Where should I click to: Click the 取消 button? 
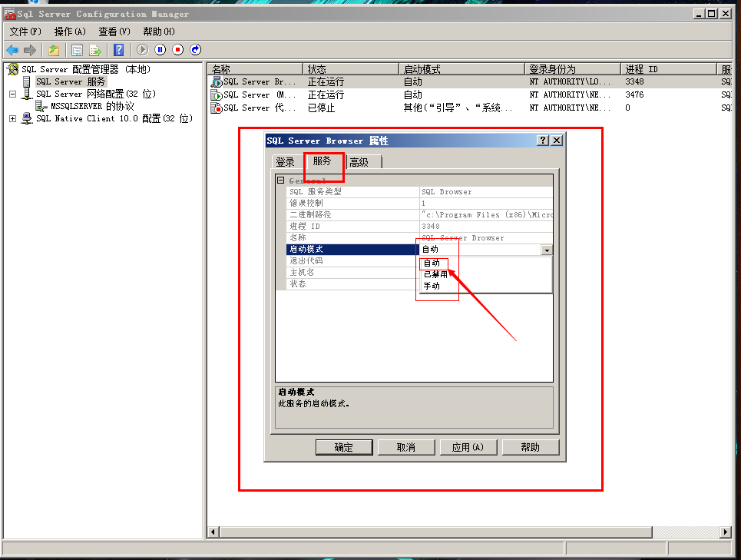(x=406, y=448)
